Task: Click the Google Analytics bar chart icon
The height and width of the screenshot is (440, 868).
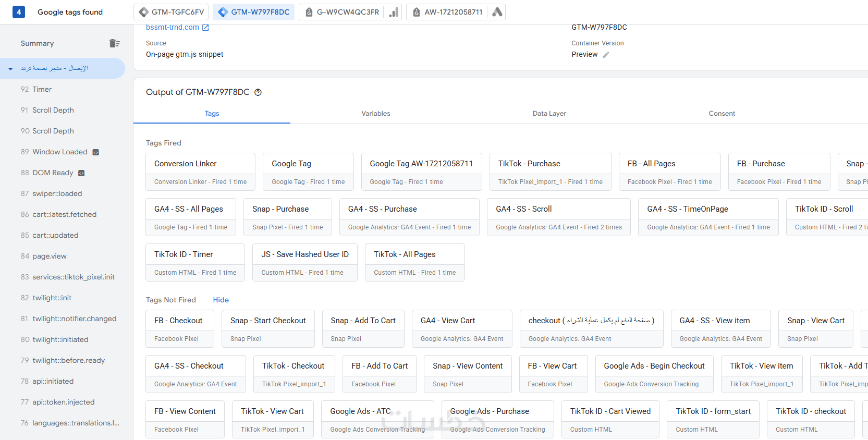Action: coord(394,12)
